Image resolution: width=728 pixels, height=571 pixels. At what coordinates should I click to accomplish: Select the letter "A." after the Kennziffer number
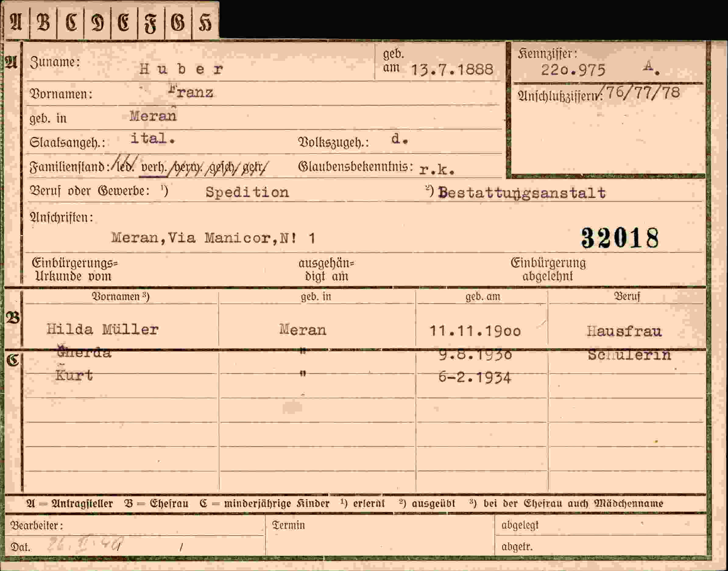click(651, 68)
